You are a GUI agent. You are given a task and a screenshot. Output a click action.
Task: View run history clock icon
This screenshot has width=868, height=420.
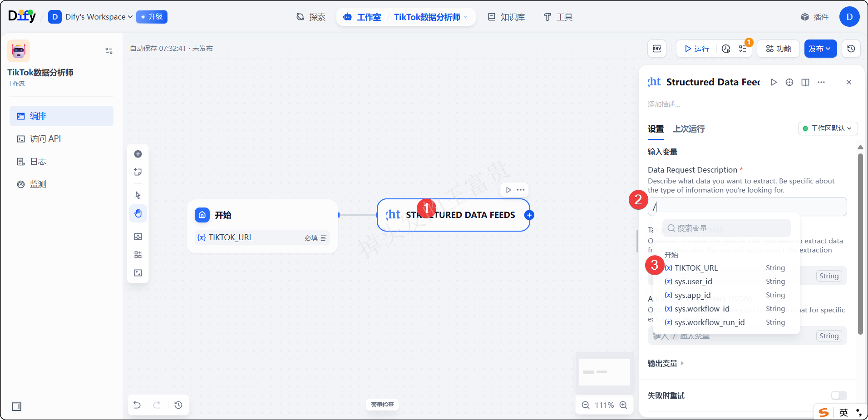click(726, 49)
